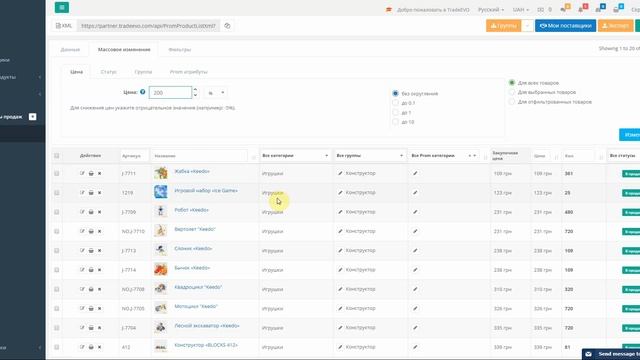
Task: Open the 'Все Prom категории' filter dropdown
Action: pyautogui.click(x=444, y=156)
